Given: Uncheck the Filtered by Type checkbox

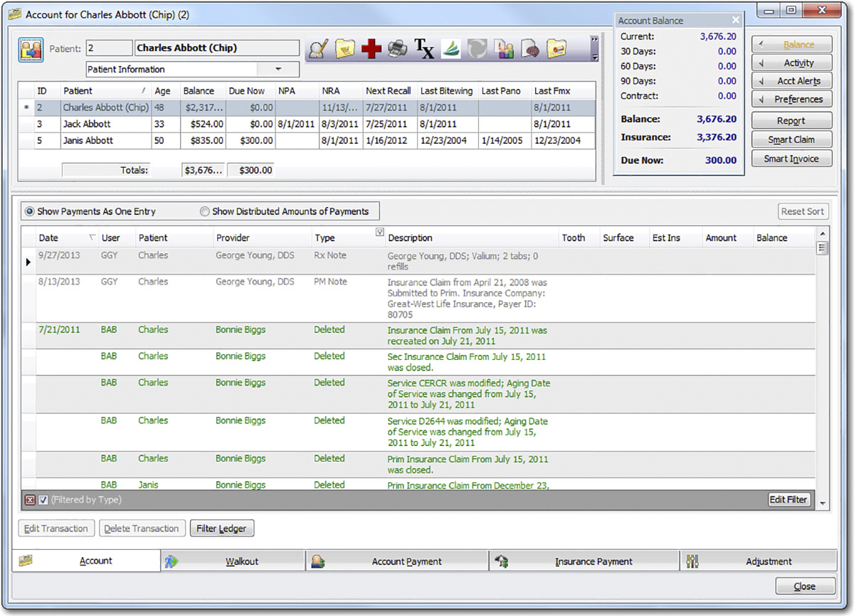Looking at the screenshot, I should point(43,500).
